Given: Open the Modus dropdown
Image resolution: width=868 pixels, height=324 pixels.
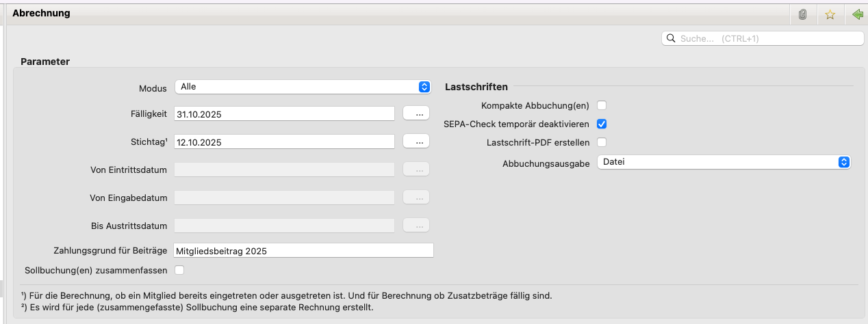Looking at the screenshot, I should pos(303,87).
